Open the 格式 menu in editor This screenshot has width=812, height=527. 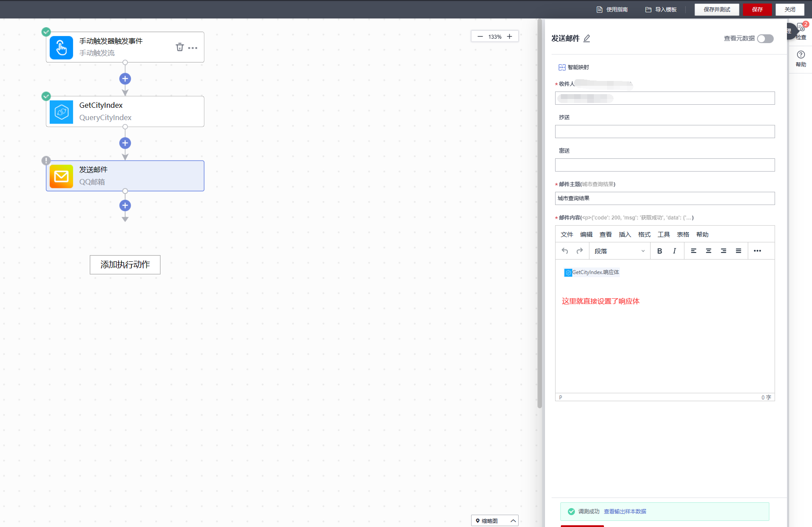pyautogui.click(x=644, y=234)
